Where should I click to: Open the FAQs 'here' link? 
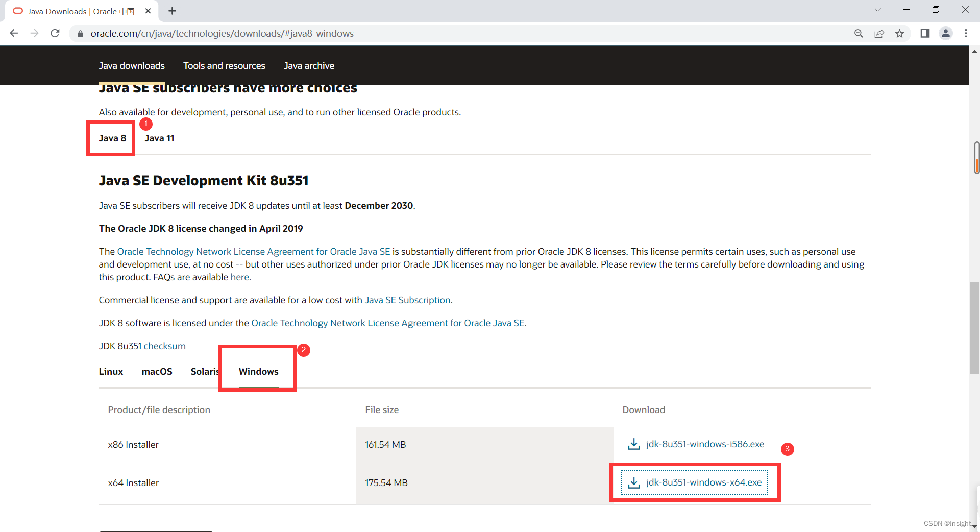coord(239,277)
